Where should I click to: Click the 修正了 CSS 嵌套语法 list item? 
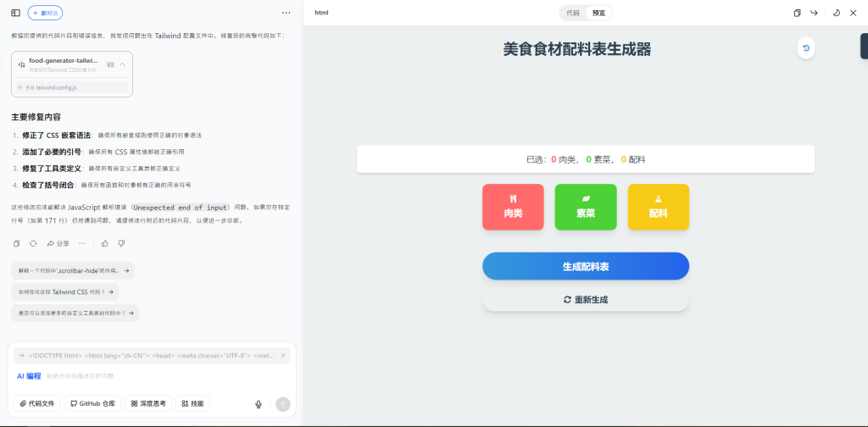[x=112, y=136]
